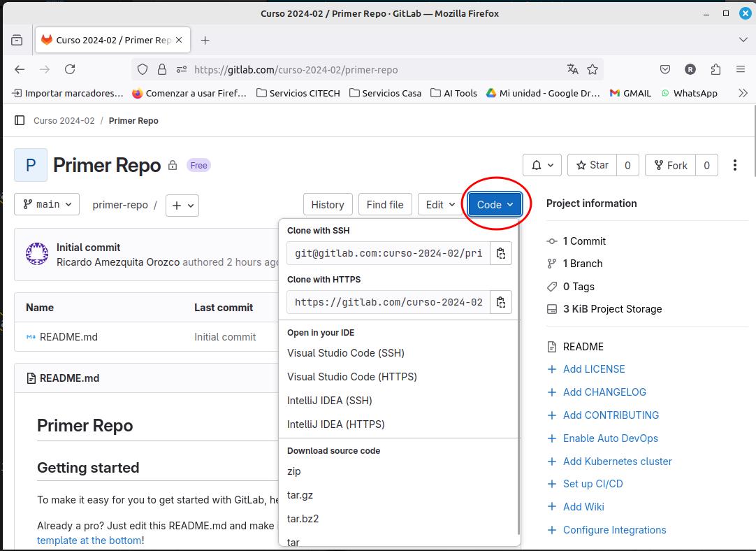This screenshot has width=756, height=551.
Task: Reload the current page
Action: [x=70, y=69]
